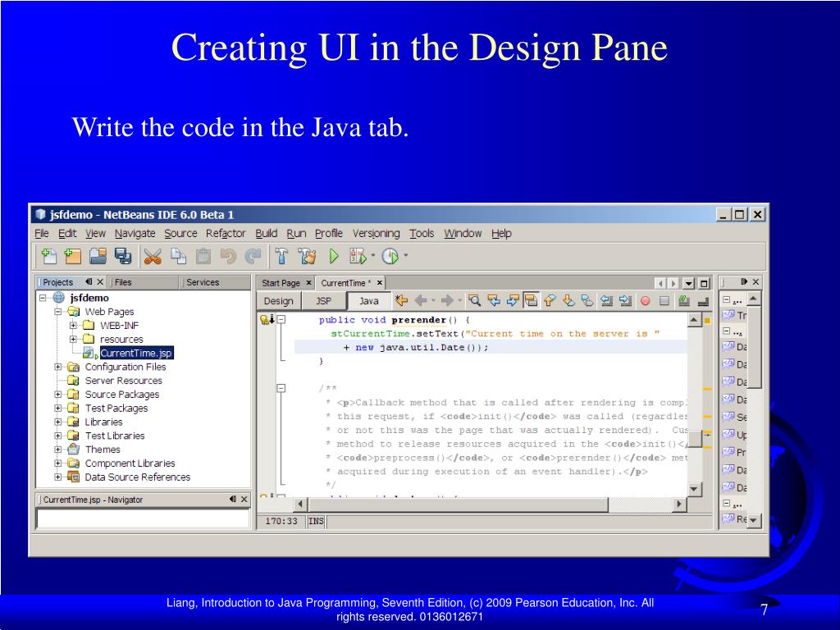Click red Start Macro Recording button
The width and height of the screenshot is (840, 630).
(645, 301)
